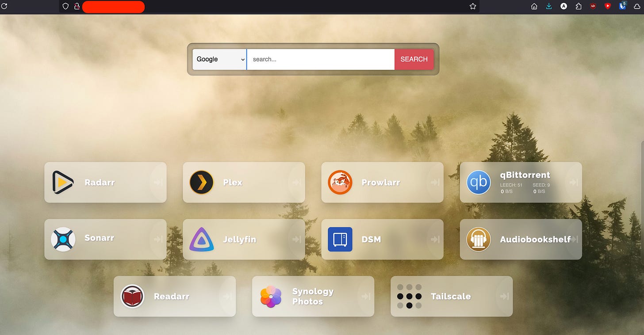The height and width of the screenshot is (335, 644).
Task: Open the Audiobookshelf link
Action: [535, 239]
